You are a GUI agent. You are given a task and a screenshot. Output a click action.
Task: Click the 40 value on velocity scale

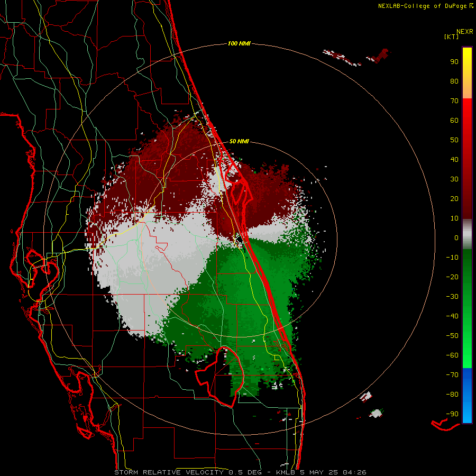454,159
